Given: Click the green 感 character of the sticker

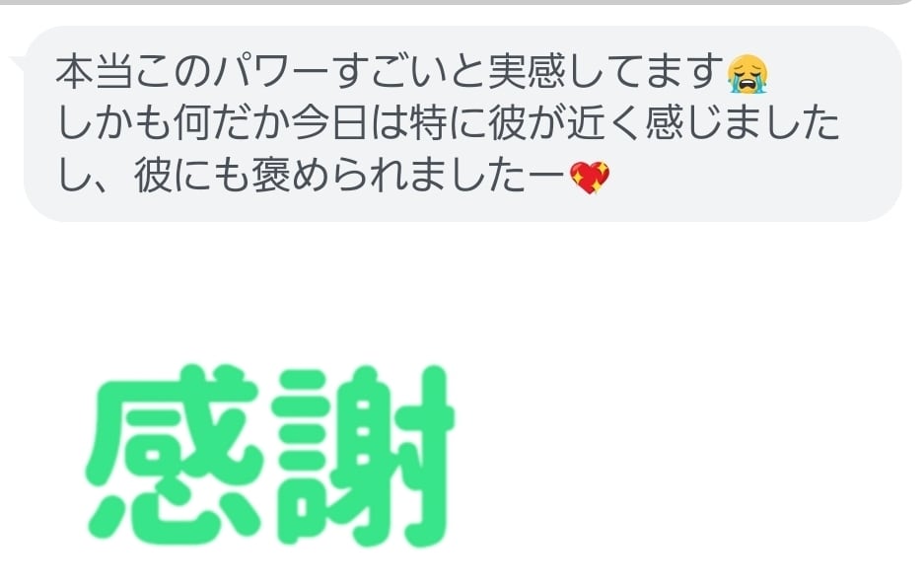Looking at the screenshot, I should 174,456.
